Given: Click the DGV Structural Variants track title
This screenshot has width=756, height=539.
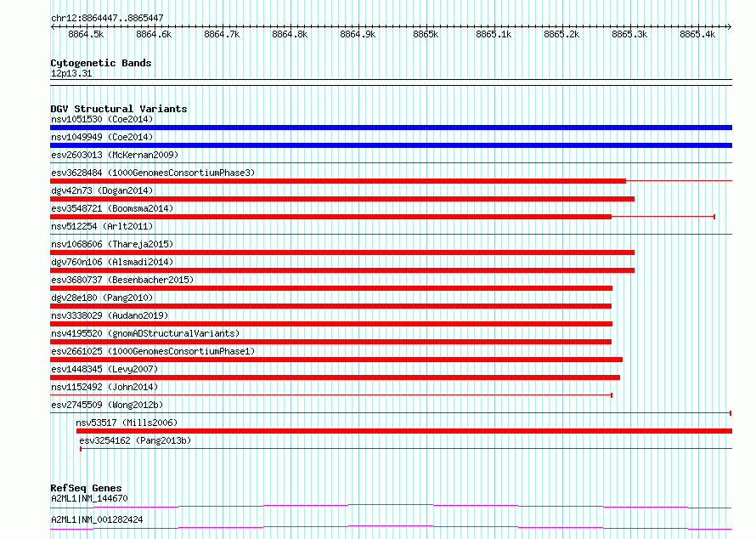Looking at the screenshot, I should (119, 109).
